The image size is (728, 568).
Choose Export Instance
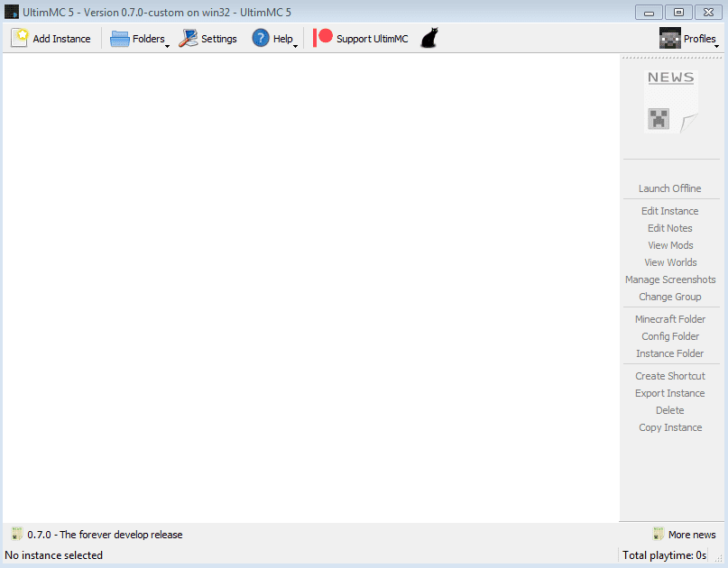670,393
